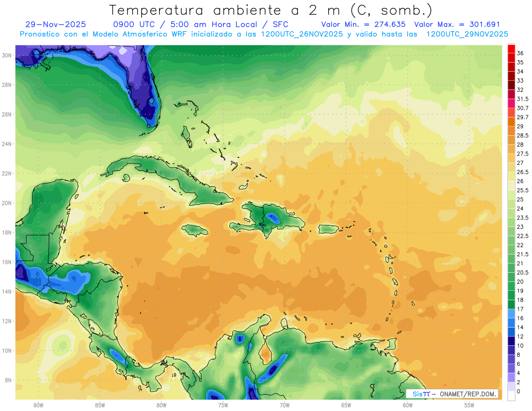Click the latitude label '20N'
Viewport: 532px width, 411px height.
pos(8,203)
